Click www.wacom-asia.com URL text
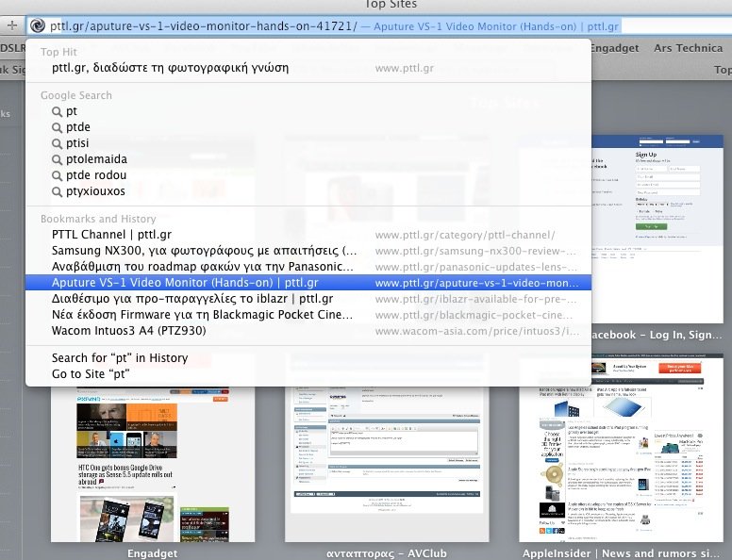732x560 pixels. pyautogui.click(x=476, y=331)
